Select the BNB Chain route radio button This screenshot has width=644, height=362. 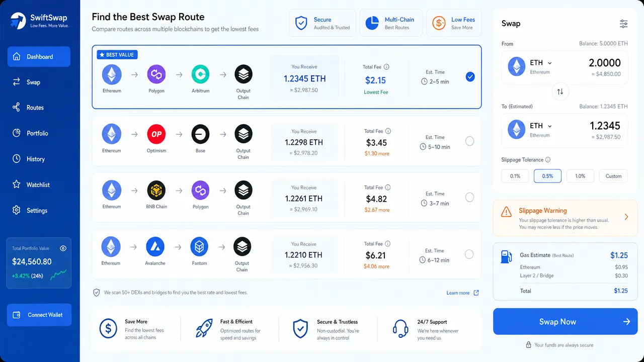[x=469, y=198]
